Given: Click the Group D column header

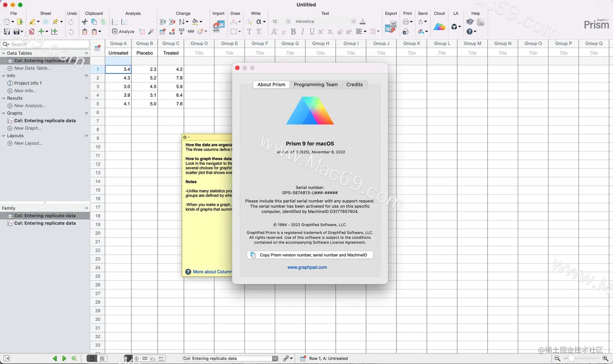Looking at the screenshot, I should pos(199,43).
